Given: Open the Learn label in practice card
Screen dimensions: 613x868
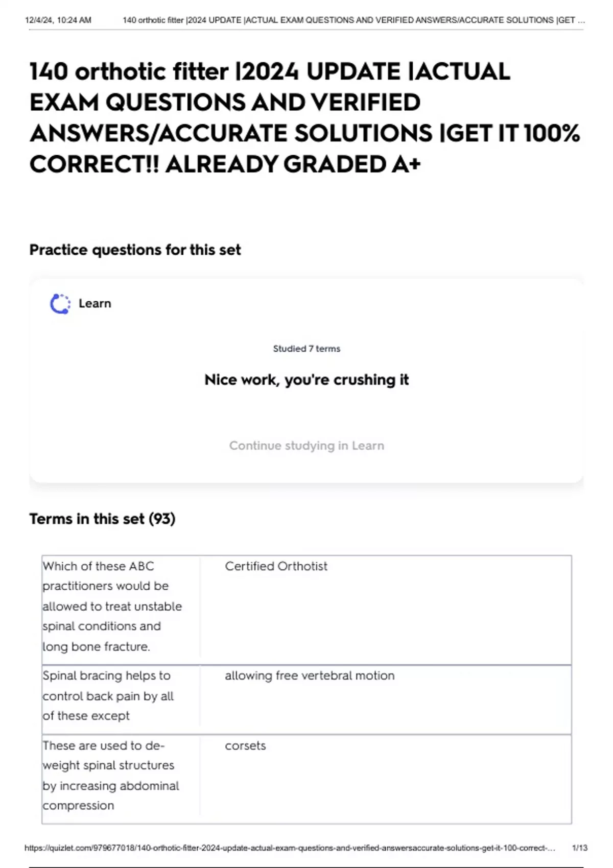Looking at the screenshot, I should (95, 303).
